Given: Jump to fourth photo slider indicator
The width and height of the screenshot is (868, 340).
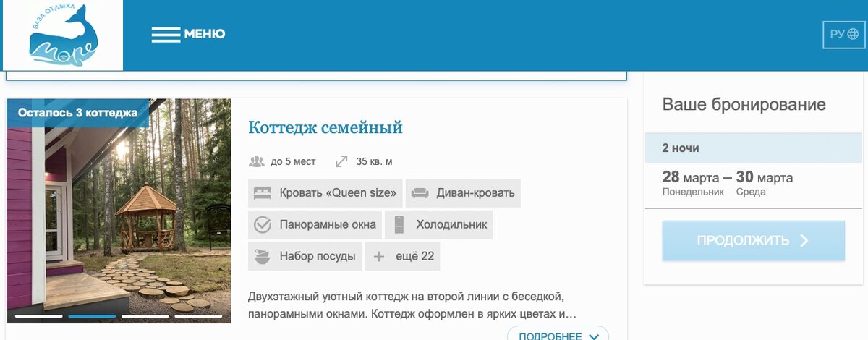Looking at the screenshot, I should (x=198, y=316).
